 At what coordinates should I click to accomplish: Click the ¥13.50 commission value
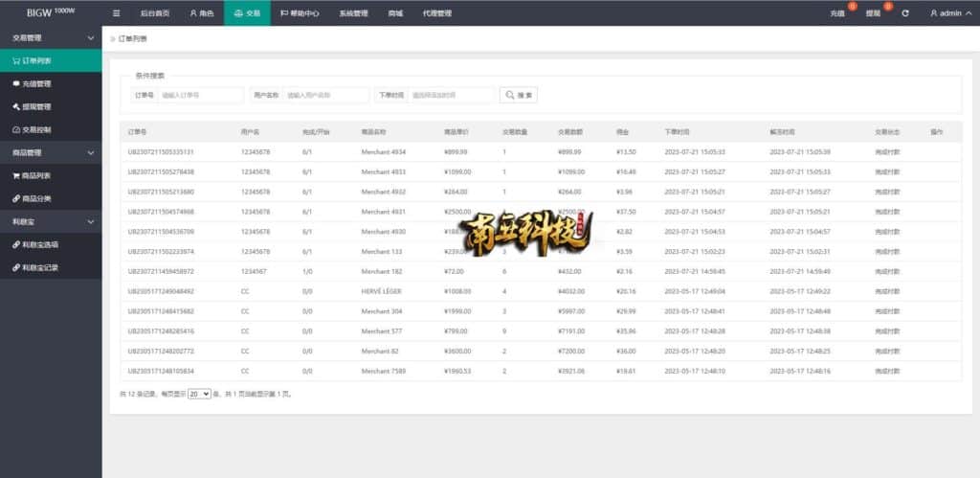pyautogui.click(x=625, y=152)
